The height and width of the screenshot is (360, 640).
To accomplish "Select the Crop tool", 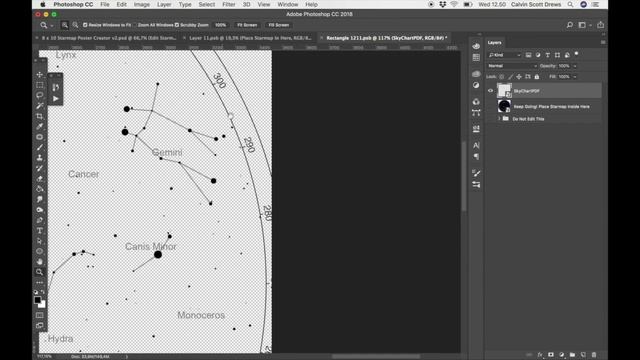I will tap(40, 116).
